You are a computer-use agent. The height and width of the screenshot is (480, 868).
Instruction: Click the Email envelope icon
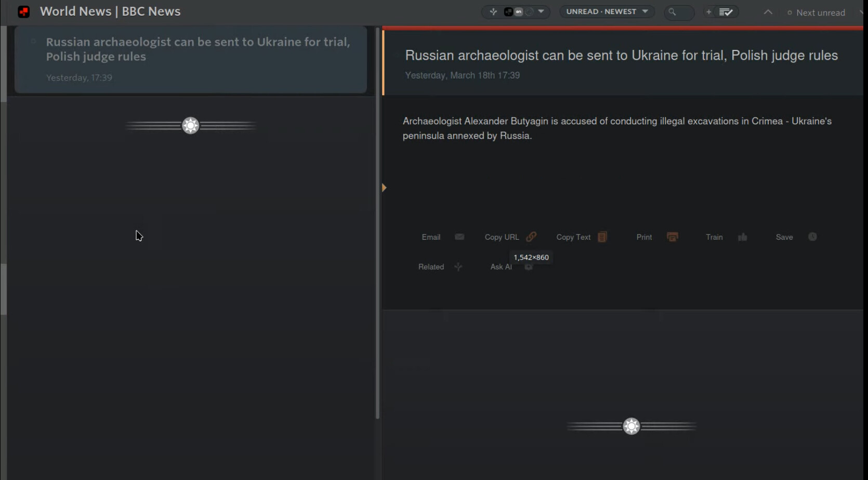tap(459, 237)
